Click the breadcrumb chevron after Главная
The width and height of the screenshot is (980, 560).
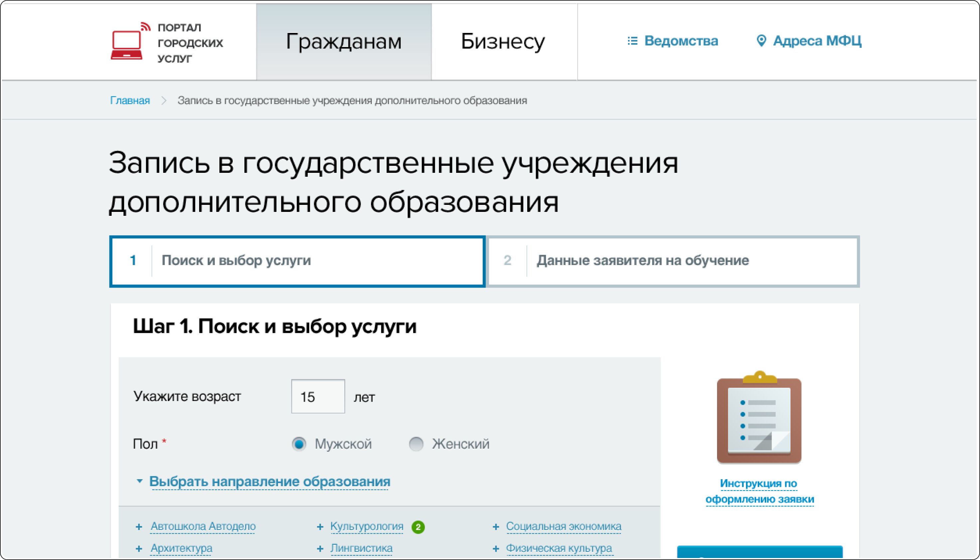pos(164,101)
